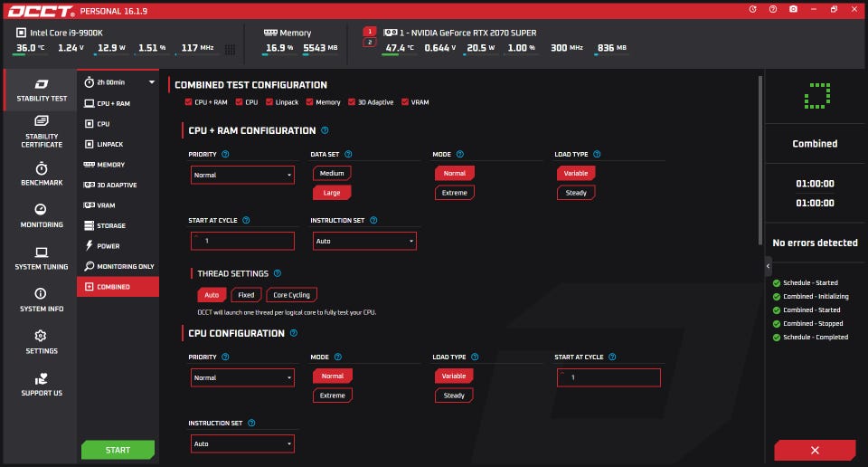This screenshot has height=467, width=868.
Task: Click the help question mark in title bar
Action: (x=773, y=9)
